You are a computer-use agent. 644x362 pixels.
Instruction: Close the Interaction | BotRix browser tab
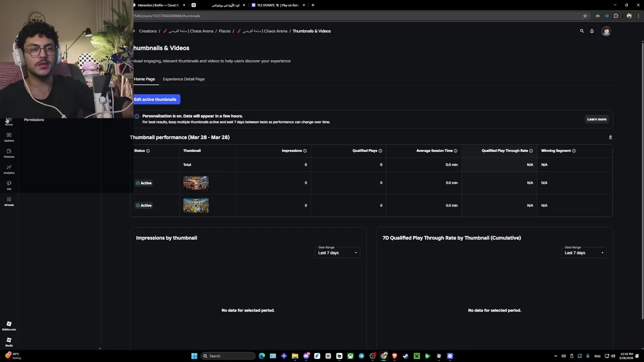184,5
